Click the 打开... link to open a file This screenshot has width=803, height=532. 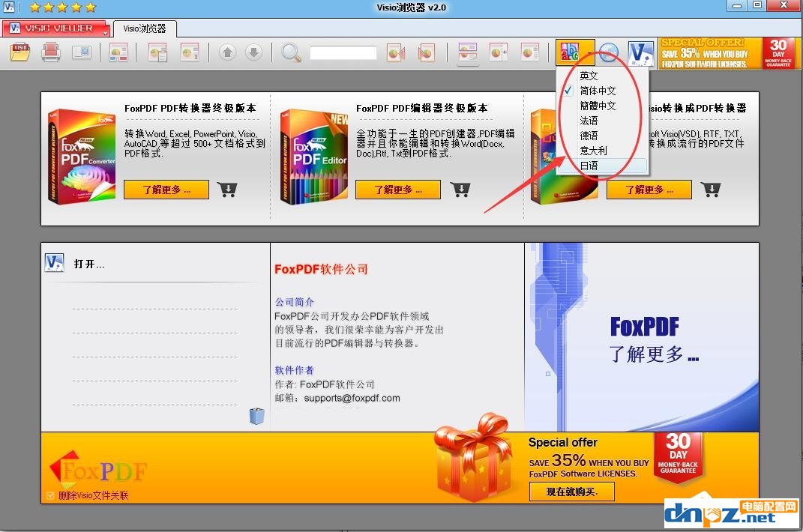click(x=89, y=264)
